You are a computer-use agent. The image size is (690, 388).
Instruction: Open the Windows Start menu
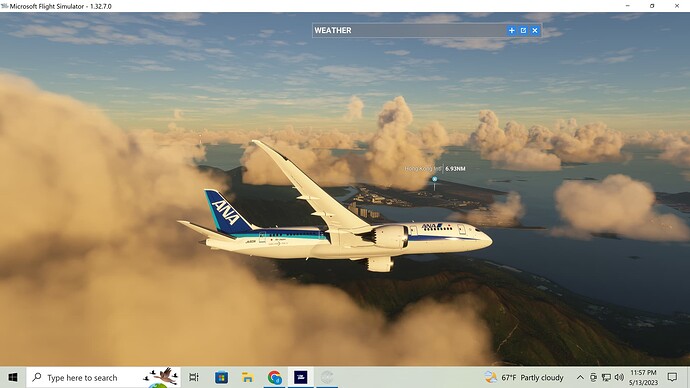13,377
